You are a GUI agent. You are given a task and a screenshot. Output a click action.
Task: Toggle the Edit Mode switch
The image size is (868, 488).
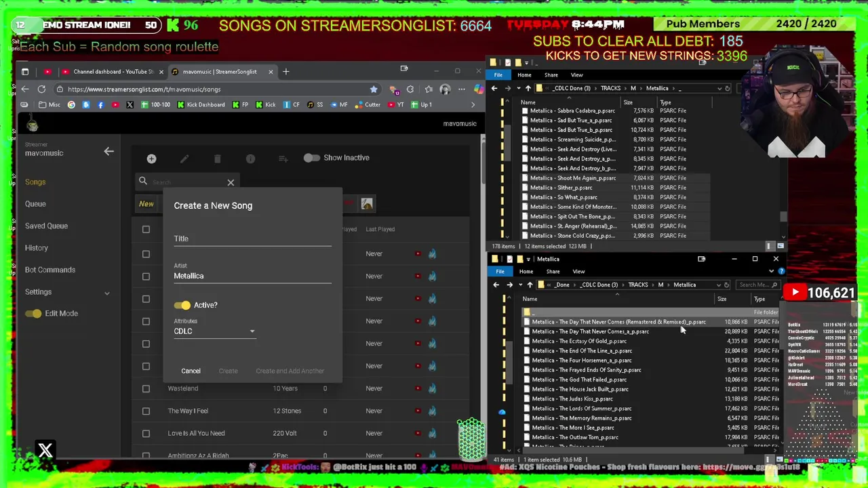[x=33, y=313]
